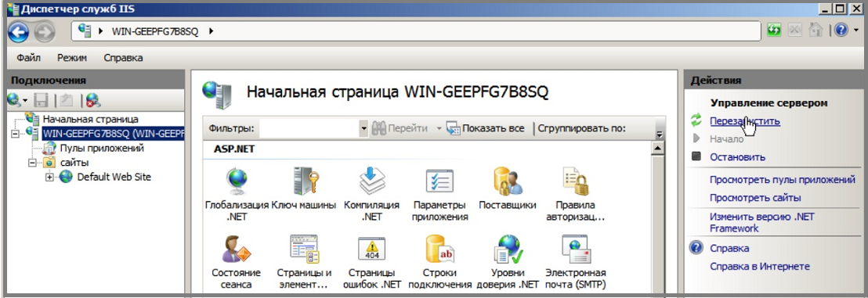Click Просмотреть пулы приложений link
Screen dimensions: 868x298
point(782,180)
